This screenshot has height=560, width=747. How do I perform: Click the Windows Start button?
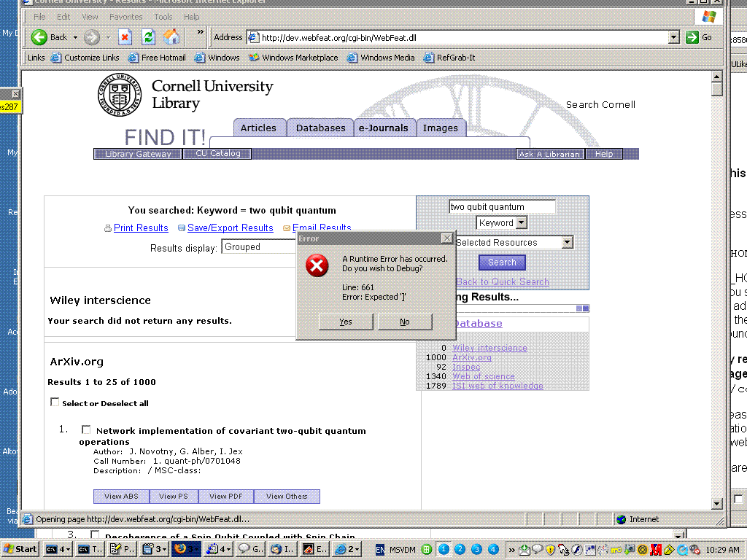tap(20, 549)
